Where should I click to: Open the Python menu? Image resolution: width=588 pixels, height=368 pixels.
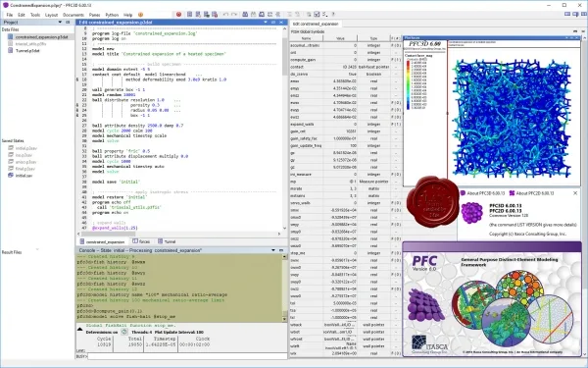pos(112,15)
